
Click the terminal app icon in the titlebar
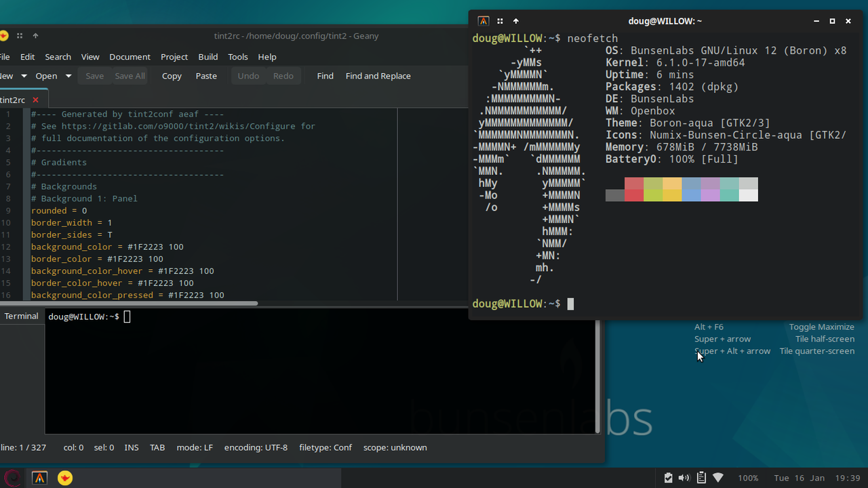(484, 21)
